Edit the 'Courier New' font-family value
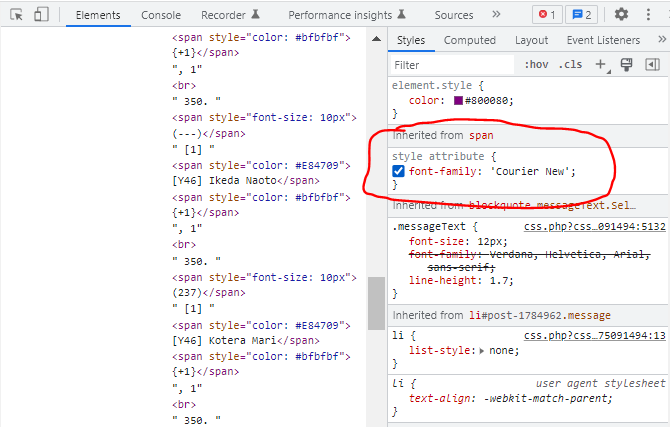670x427 pixels. point(529,171)
